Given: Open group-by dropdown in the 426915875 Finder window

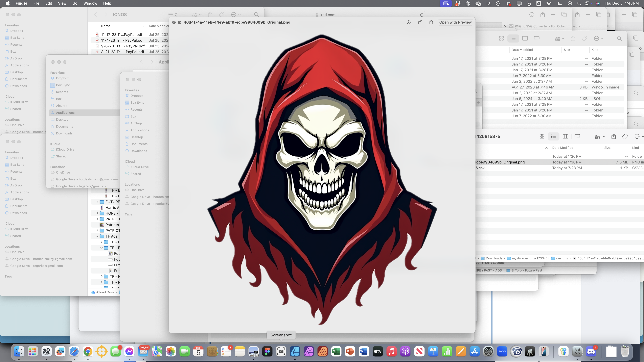Looking at the screenshot, I should [x=599, y=136].
